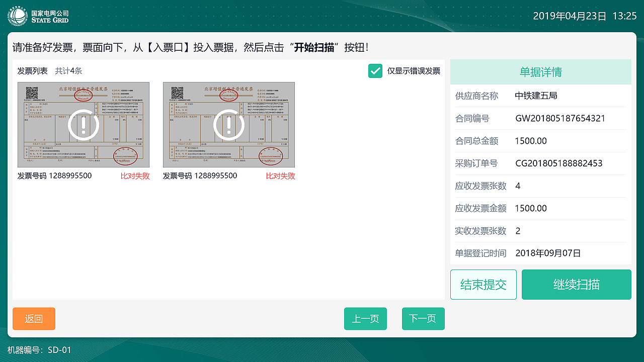Click 比对失败 under the first invoice

[x=134, y=176]
